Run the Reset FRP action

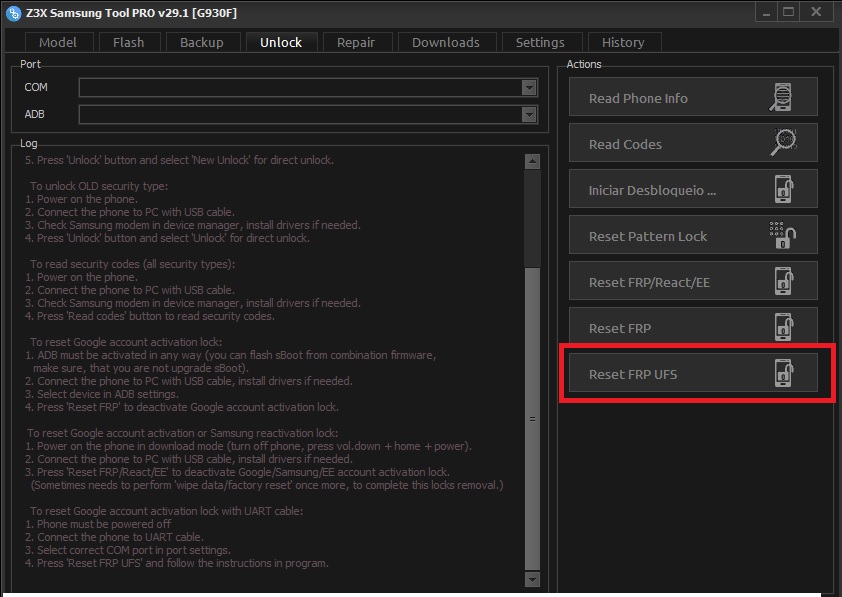[x=693, y=327]
